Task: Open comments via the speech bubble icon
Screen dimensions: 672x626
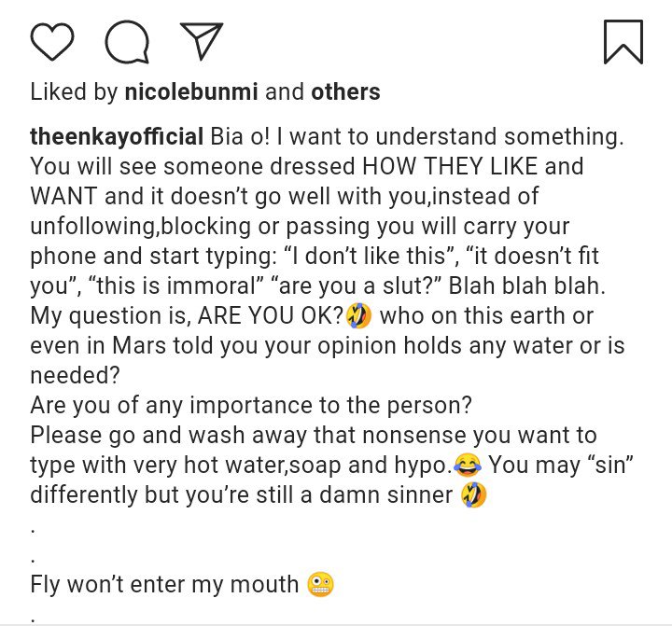Action: click(127, 43)
